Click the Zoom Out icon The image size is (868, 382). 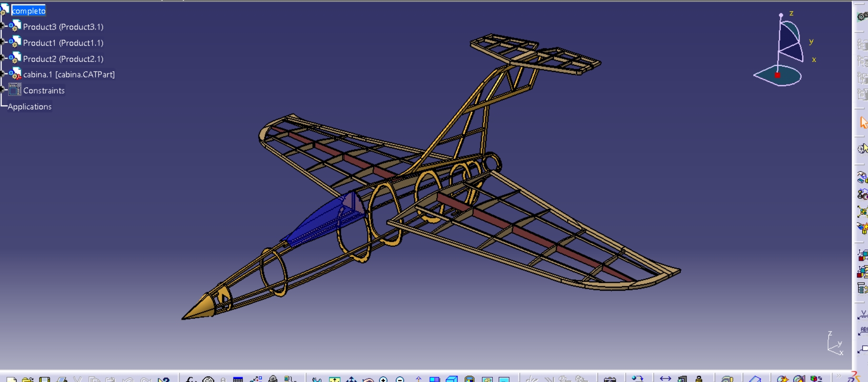coord(399,380)
